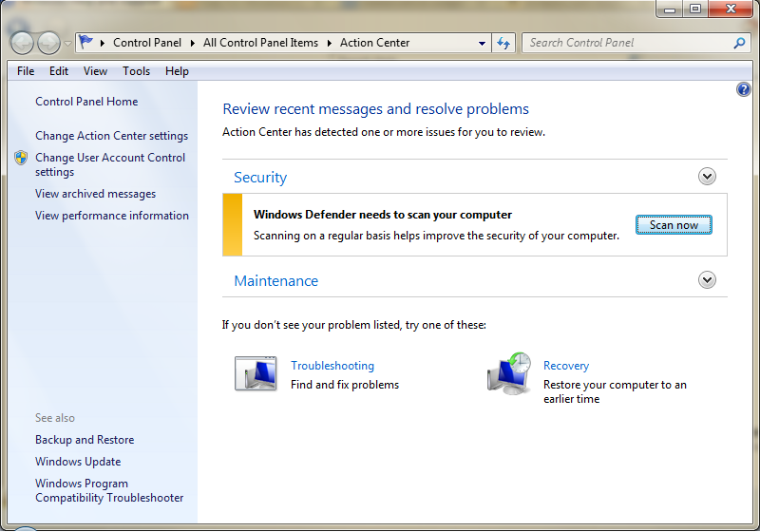Click the blue Help question mark icon

pos(743,89)
